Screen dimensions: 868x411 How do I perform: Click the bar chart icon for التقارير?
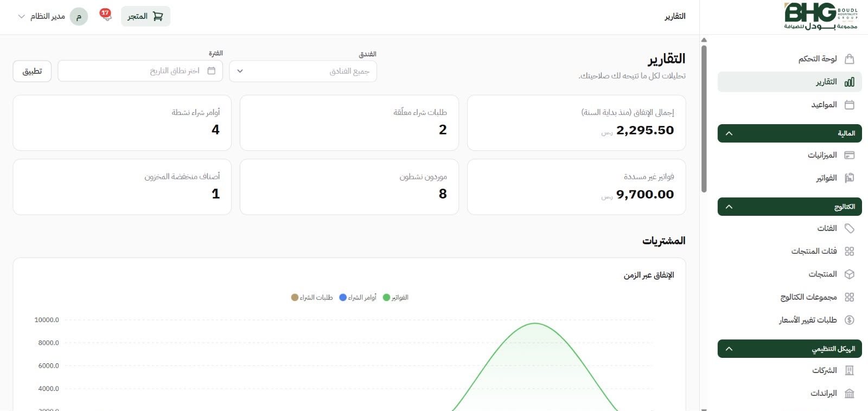click(850, 82)
